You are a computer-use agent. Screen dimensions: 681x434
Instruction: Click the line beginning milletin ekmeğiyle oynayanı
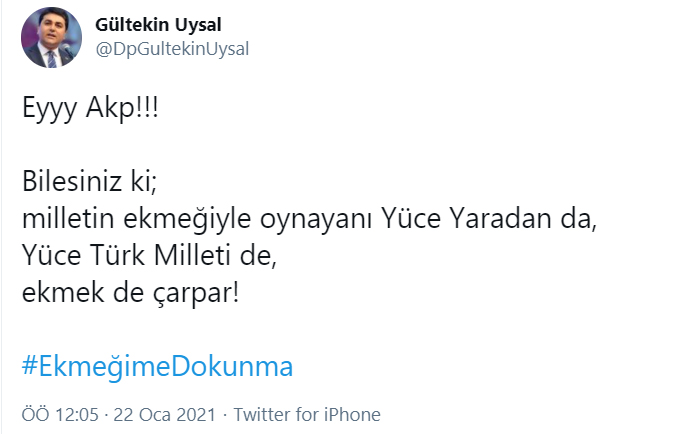[x=309, y=218]
